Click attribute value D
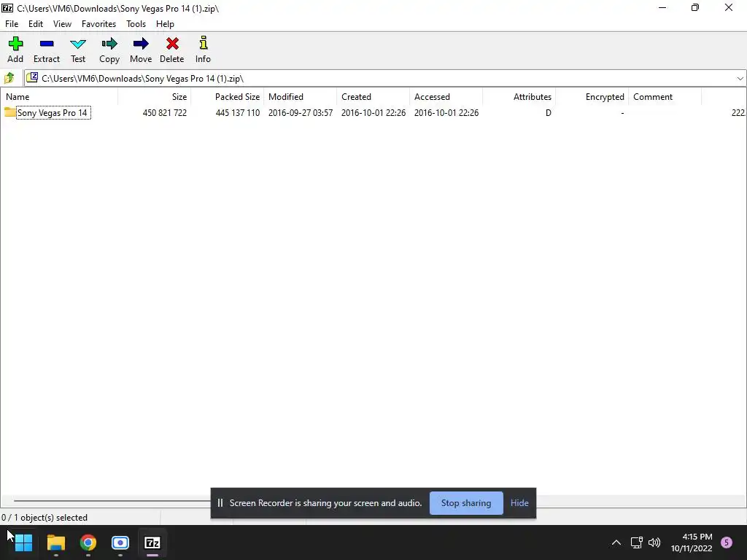 click(x=549, y=113)
